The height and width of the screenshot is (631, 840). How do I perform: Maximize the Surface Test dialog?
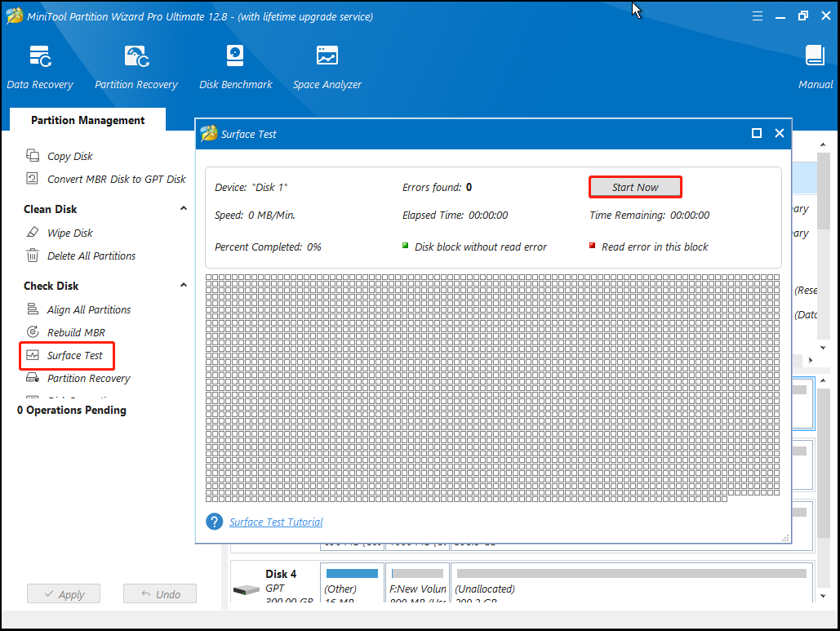tap(757, 133)
